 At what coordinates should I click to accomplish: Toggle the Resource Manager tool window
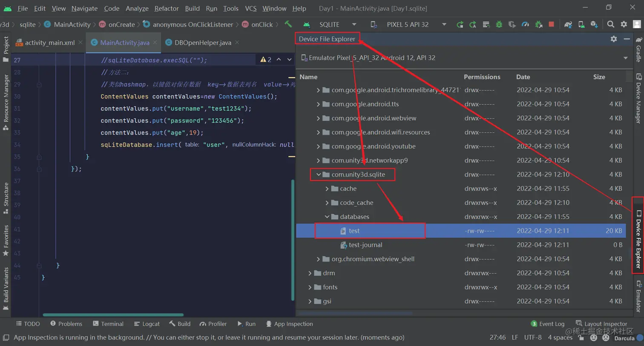(x=6, y=102)
